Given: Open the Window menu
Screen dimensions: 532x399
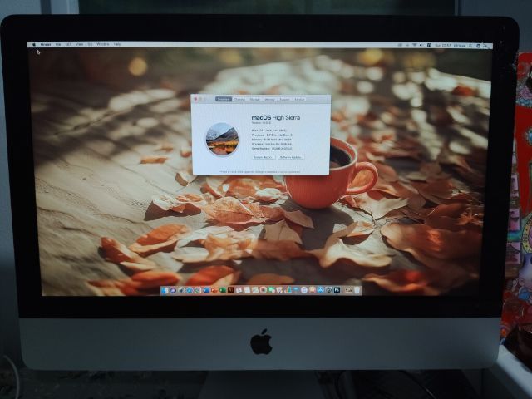Looking at the screenshot, I should (x=103, y=44).
